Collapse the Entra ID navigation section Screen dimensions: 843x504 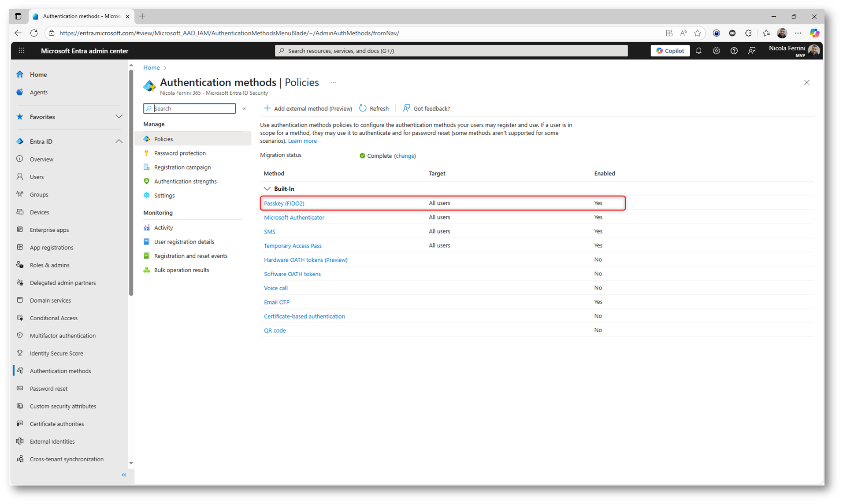pos(119,141)
